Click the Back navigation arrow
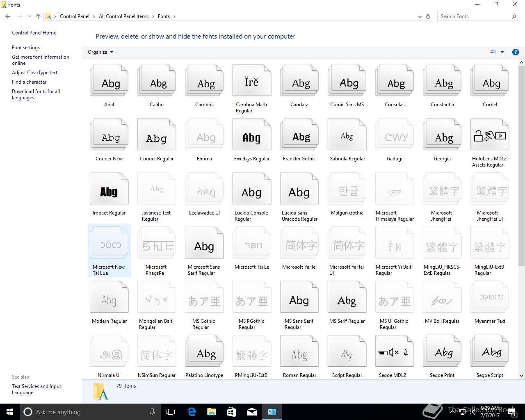Screen dimensions: 525x420 8,16
